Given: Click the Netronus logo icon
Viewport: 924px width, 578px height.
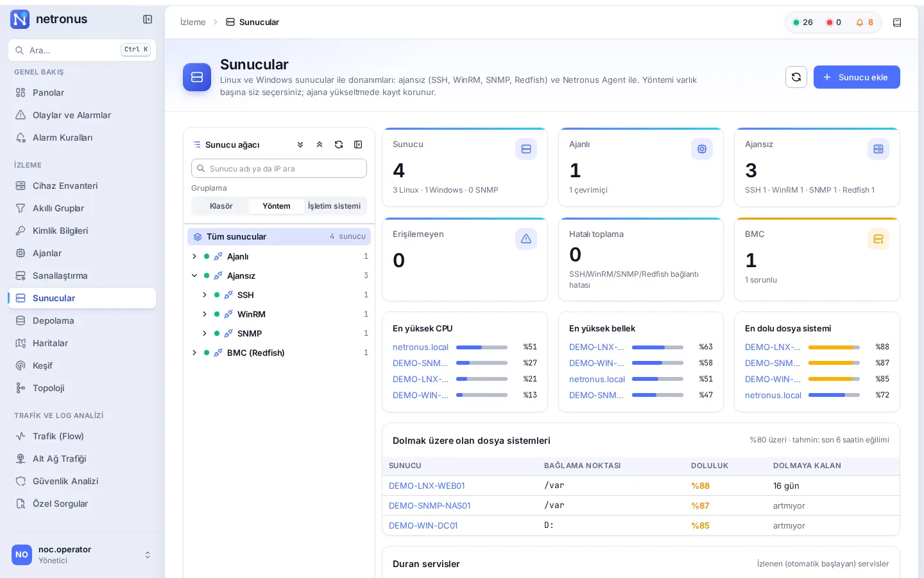Looking at the screenshot, I should pos(20,19).
